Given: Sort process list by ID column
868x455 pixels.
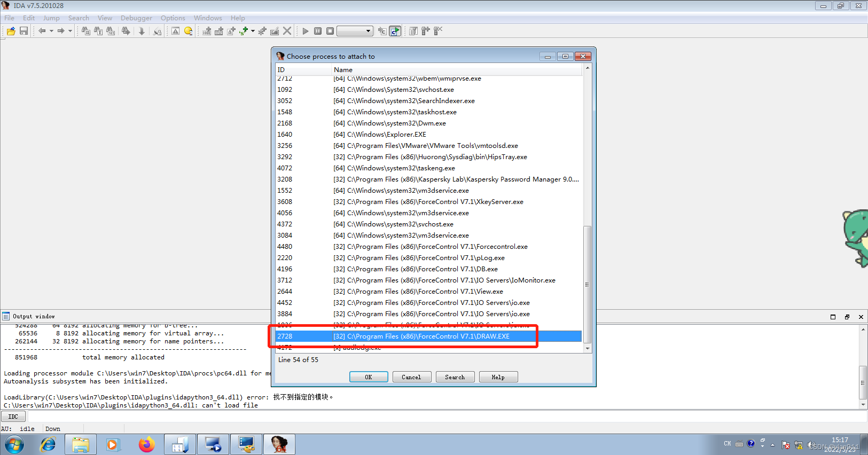Looking at the screenshot, I should [303, 70].
